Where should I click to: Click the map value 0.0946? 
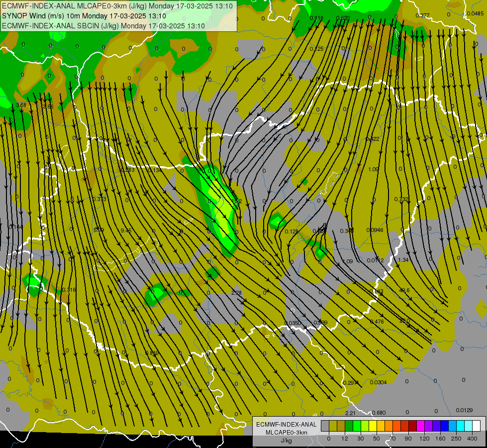pos(375,230)
